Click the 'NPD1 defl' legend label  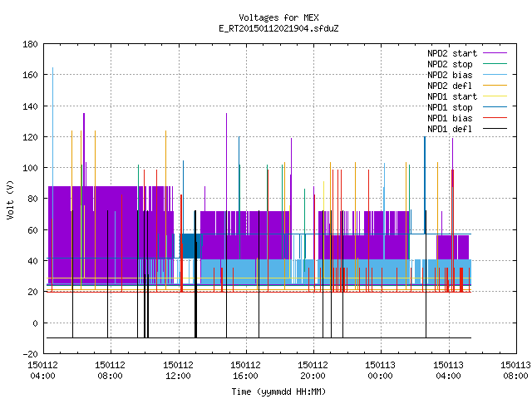(450, 130)
